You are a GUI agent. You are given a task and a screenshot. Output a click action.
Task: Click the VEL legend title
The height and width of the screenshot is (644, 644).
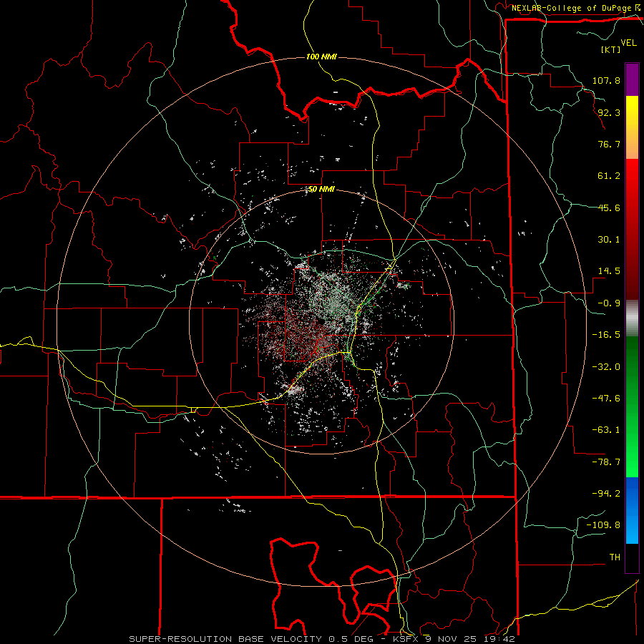629,43
